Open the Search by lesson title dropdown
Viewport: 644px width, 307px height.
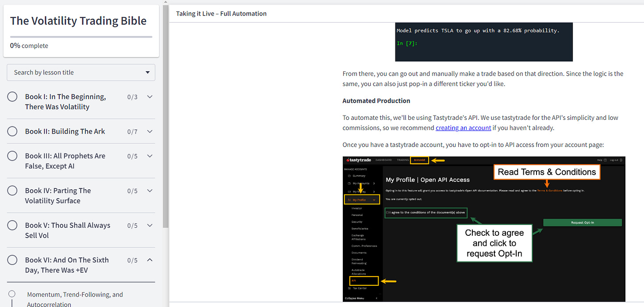point(81,73)
